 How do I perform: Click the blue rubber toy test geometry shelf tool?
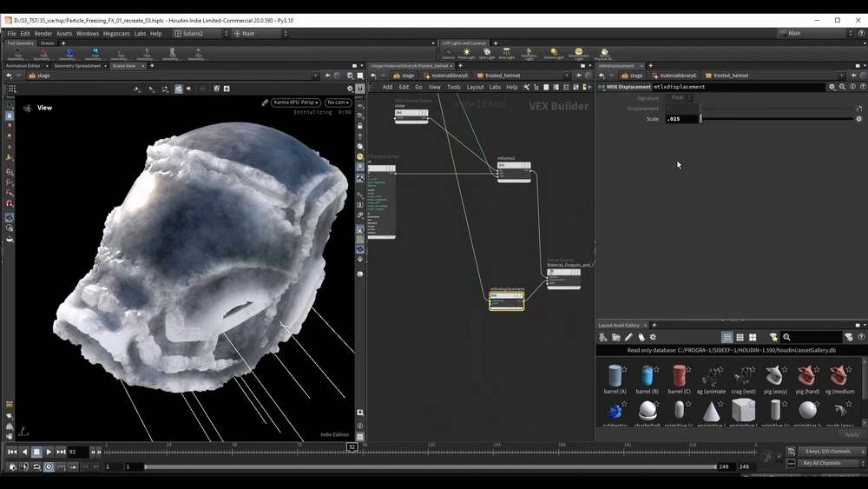69,54
